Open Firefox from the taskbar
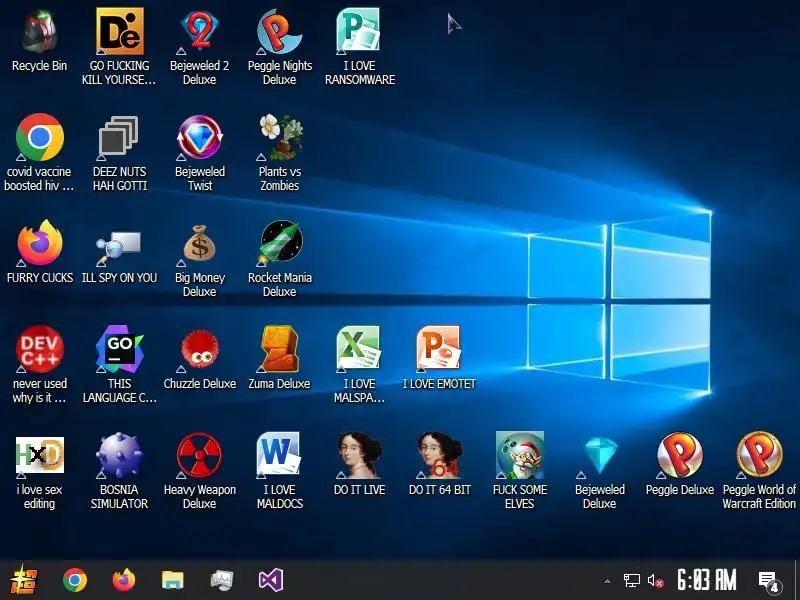The image size is (800, 600). [124, 580]
